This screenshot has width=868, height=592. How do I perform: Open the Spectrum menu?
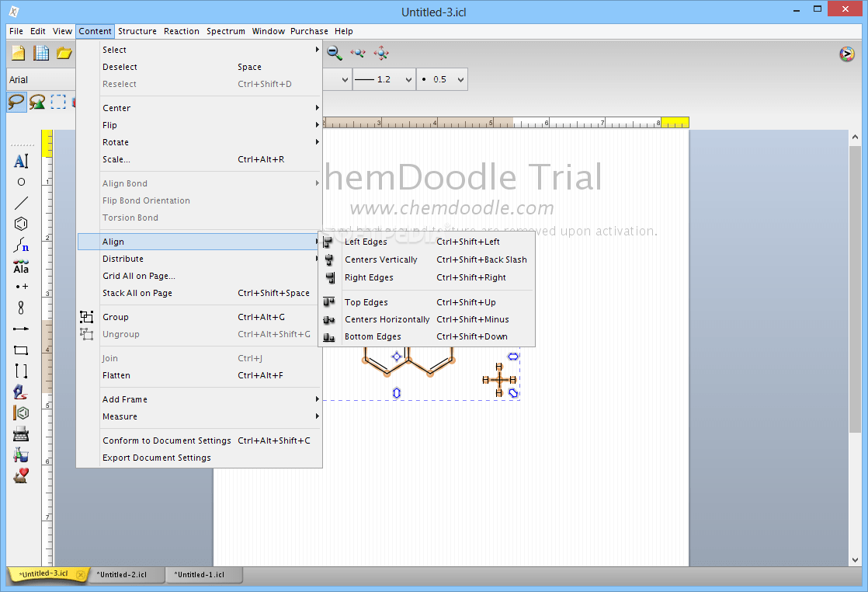click(226, 31)
